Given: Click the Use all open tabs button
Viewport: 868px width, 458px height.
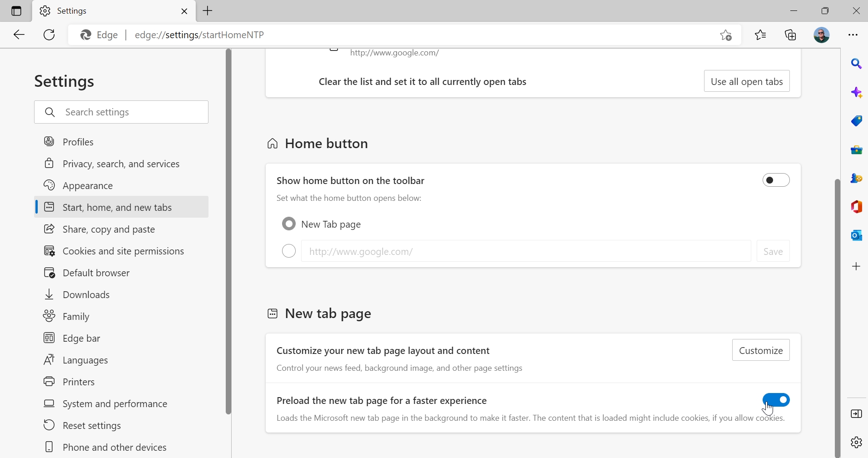Looking at the screenshot, I should 746,81.
